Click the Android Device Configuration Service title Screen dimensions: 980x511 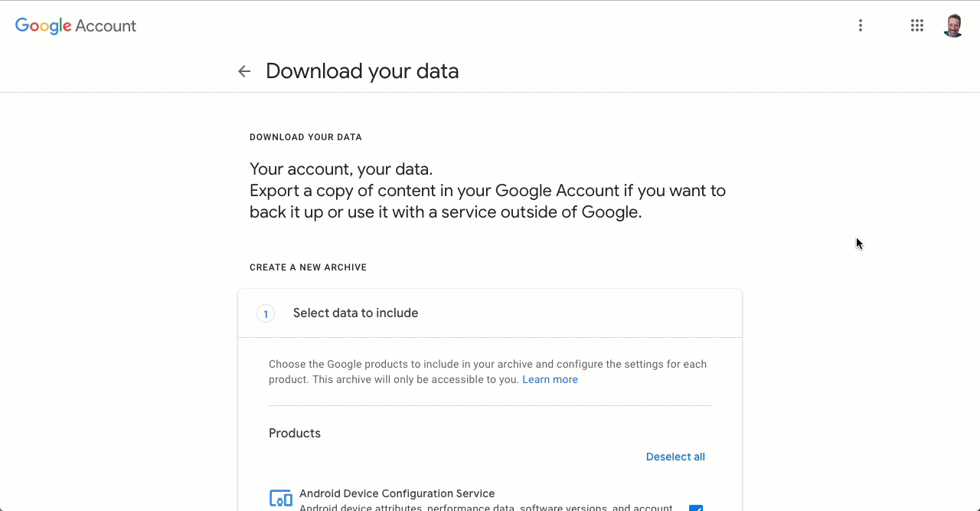(x=397, y=493)
